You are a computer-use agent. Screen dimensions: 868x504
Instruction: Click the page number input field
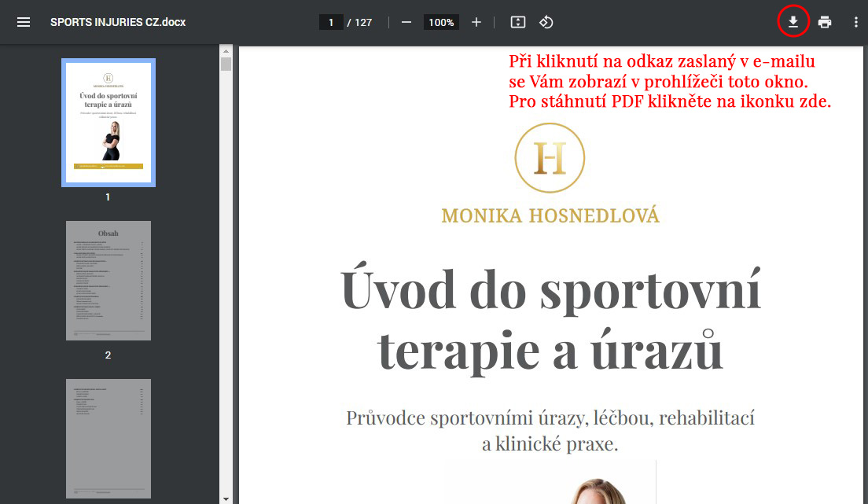(331, 22)
